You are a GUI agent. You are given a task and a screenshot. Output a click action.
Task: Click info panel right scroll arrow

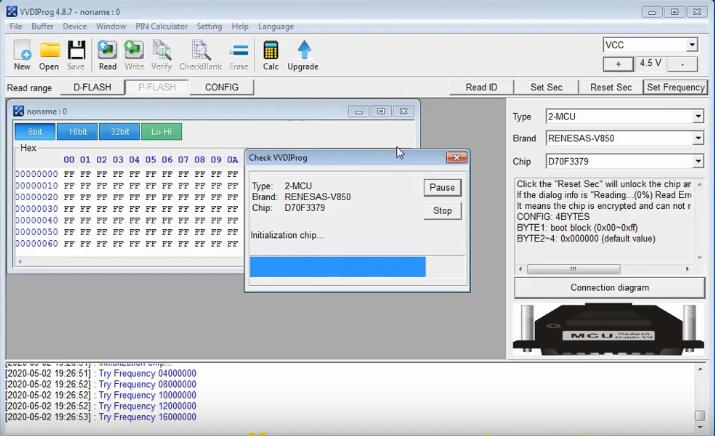687,269
